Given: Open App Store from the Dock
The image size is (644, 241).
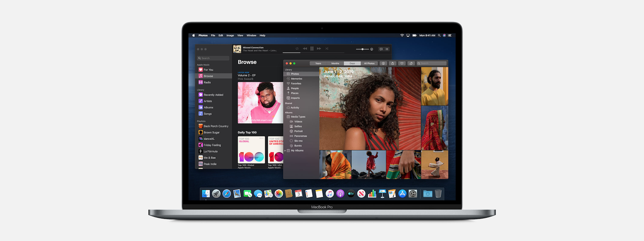Looking at the screenshot, I should pyautogui.click(x=402, y=194).
